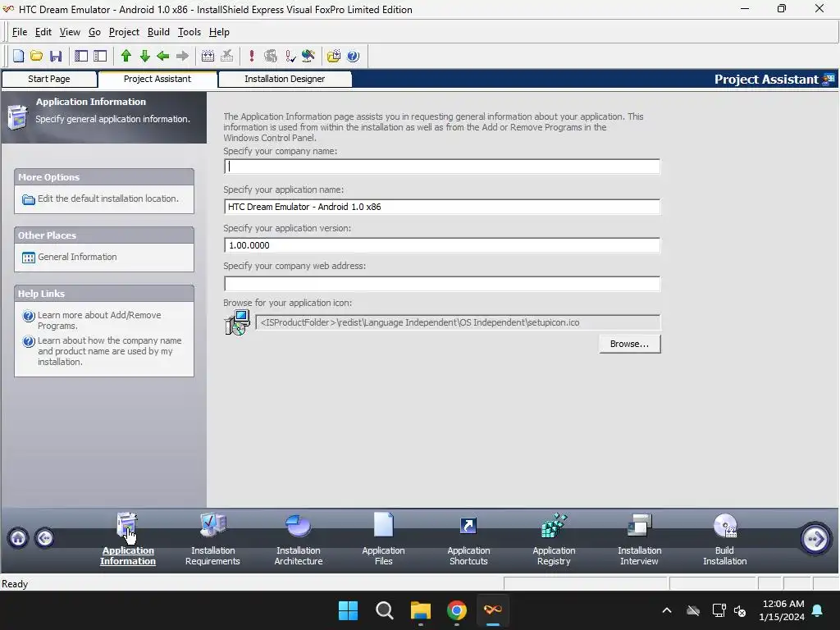Open the Edit menu

pyautogui.click(x=43, y=32)
